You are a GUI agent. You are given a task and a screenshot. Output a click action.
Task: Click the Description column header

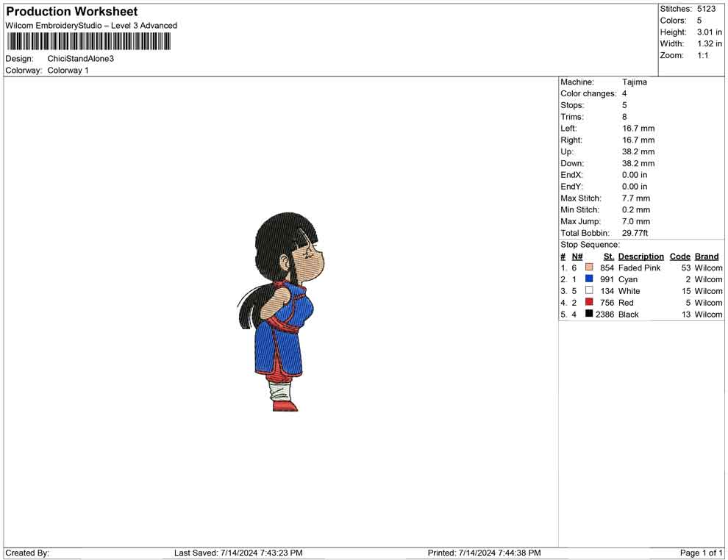pyautogui.click(x=641, y=256)
